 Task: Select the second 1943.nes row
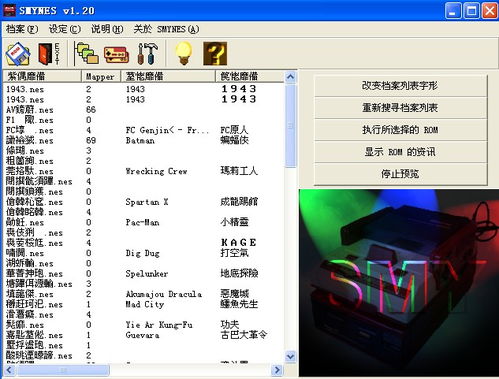[143, 99]
